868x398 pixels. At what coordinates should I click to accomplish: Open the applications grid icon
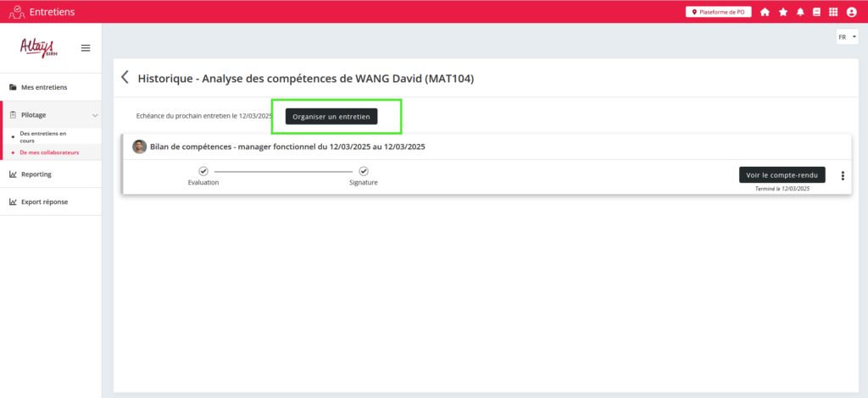point(834,12)
